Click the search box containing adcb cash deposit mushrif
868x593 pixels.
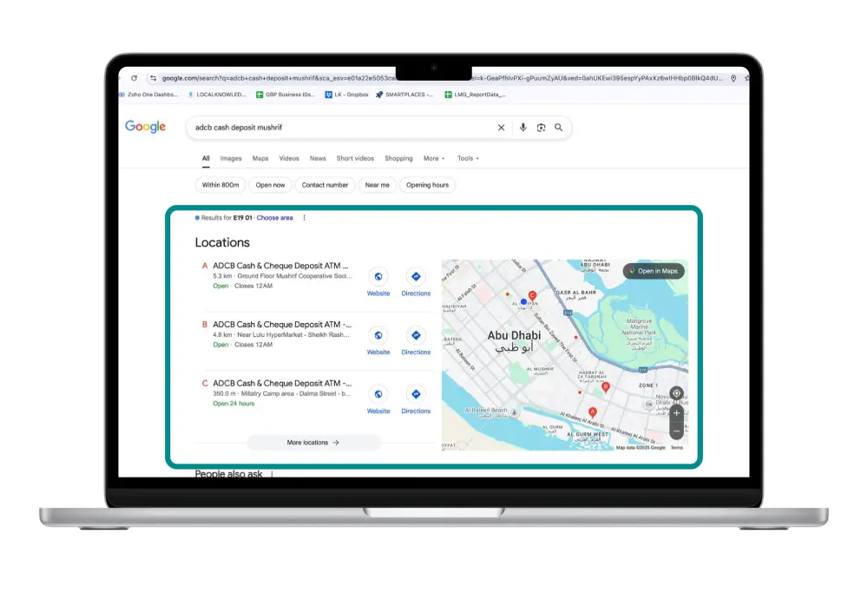(x=343, y=128)
